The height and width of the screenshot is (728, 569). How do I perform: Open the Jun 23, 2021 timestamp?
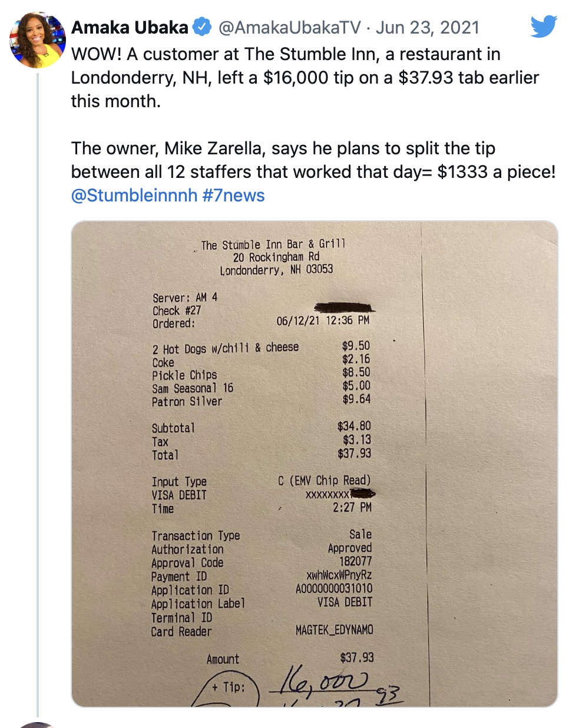(x=428, y=27)
